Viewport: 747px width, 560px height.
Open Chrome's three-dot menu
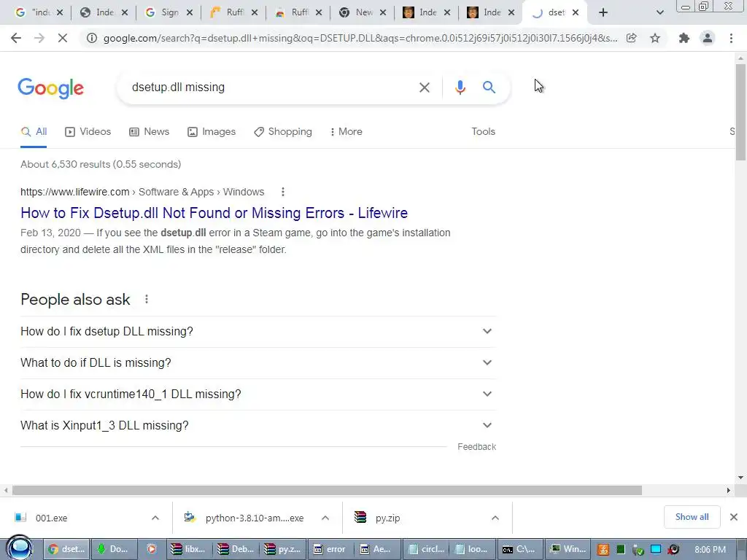point(731,38)
